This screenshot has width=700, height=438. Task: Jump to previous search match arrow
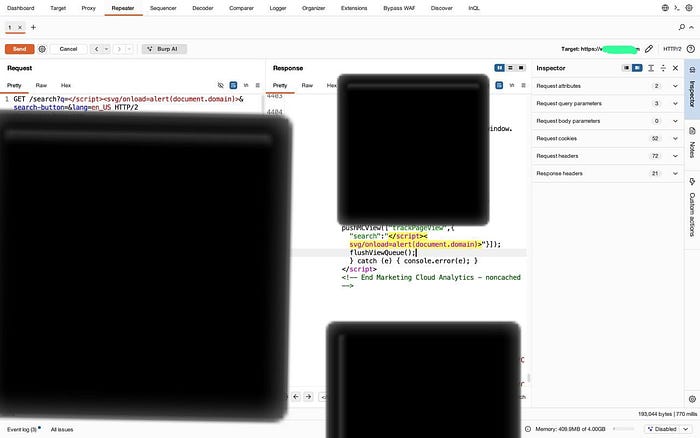coord(296,396)
